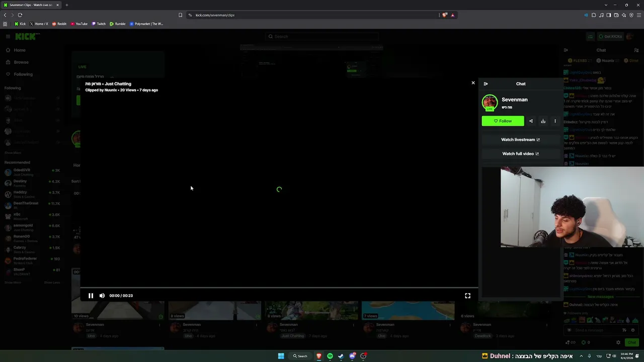
Task: Focus the Kick search field
Action: coord(322,36)
